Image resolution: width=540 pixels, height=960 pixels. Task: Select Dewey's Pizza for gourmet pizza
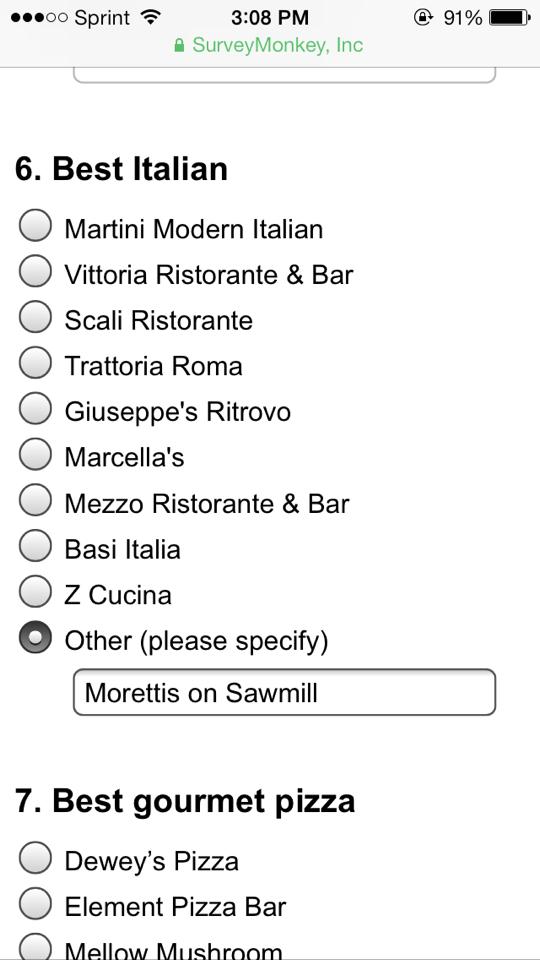(35, 858)
